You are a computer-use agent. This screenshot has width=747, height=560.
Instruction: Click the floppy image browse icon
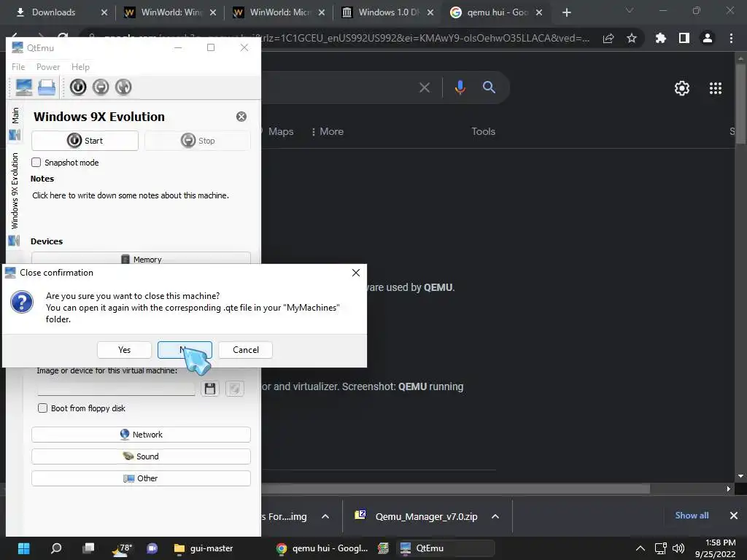210,389
